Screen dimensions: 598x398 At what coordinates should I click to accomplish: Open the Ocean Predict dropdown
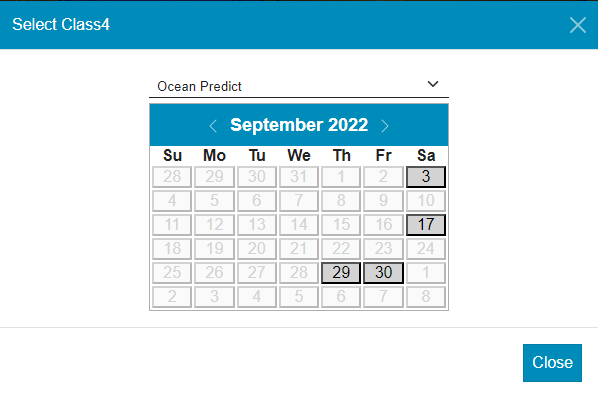299,86
